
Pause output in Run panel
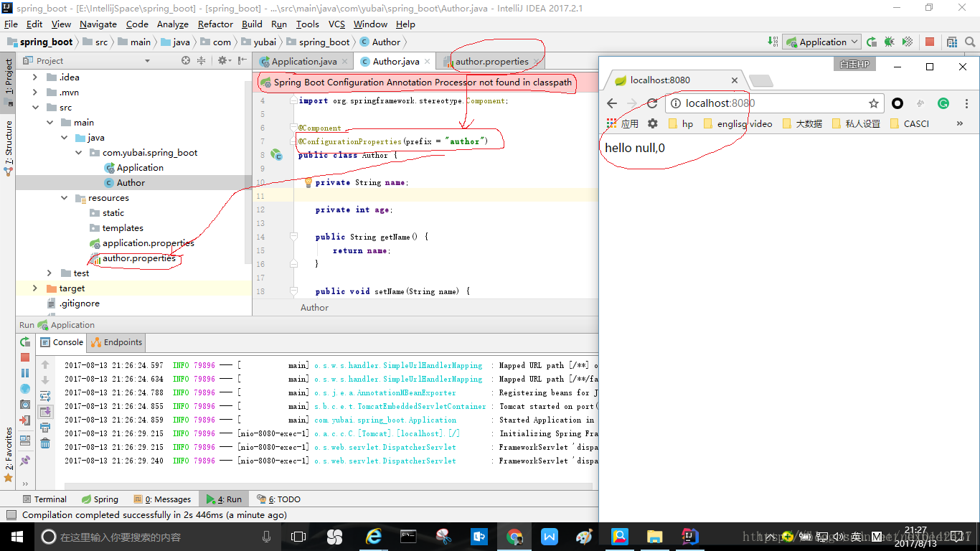(25, 373)
